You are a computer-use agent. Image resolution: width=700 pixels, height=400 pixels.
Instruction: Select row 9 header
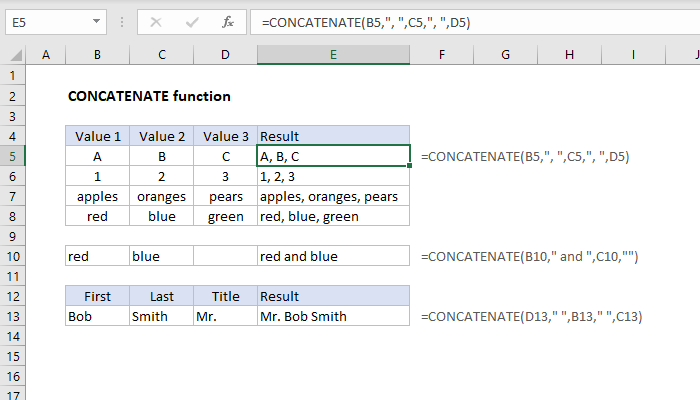click(12, 236)
